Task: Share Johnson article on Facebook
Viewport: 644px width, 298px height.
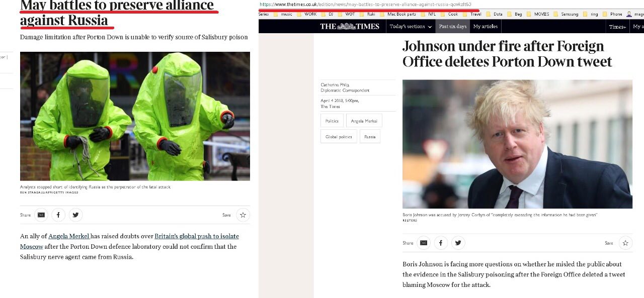Action: [x=441, y=243]
